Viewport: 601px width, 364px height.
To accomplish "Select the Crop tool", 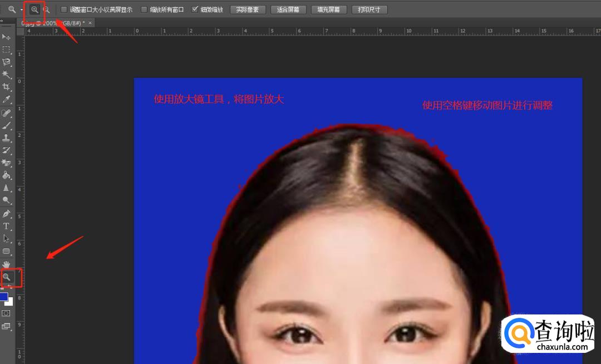I will [x=7, y=87].
